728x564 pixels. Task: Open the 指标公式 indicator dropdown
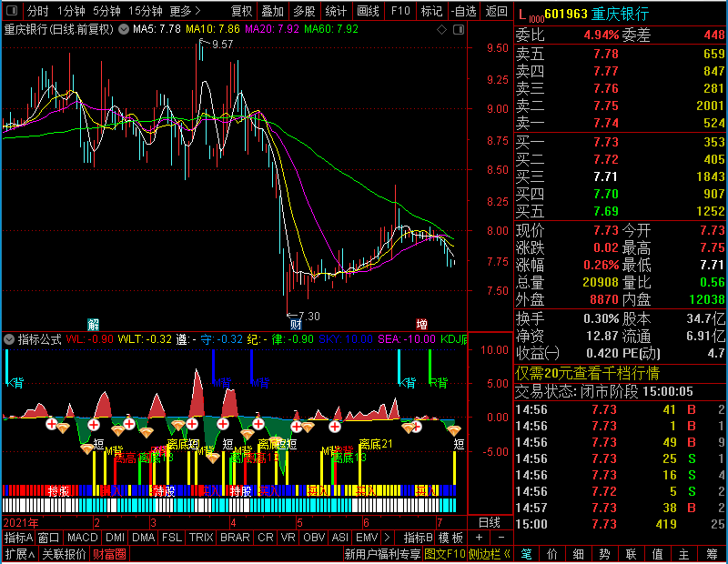[x=9, y=339]
